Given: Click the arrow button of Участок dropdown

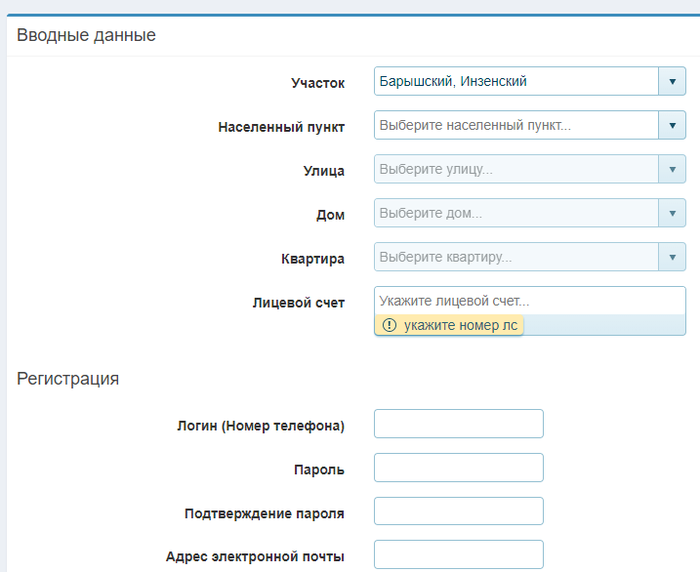Looking at the screenshot, I should [671, 81].
